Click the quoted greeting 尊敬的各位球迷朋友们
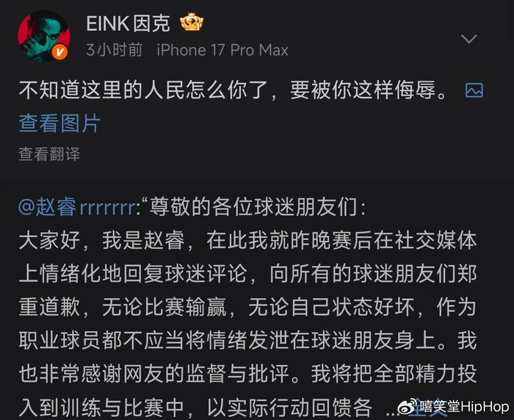This screenshot has width=514, height=420. pyautogui.click(x=257, y=208)
